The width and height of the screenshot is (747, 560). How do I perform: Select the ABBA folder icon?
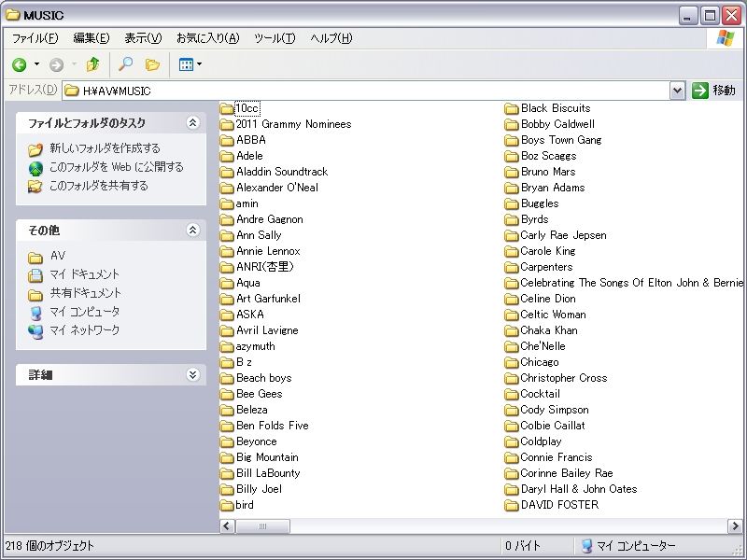tap(227, 141)
